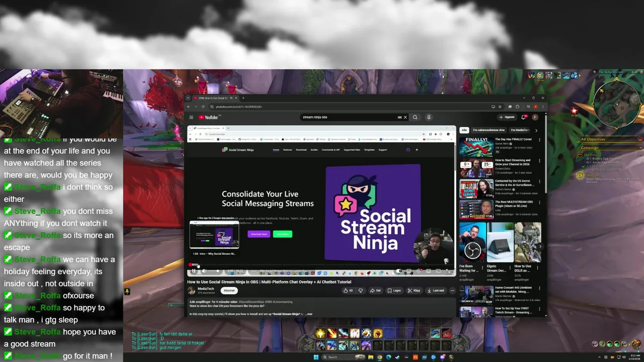The width and height of the screenshot is (644, 362).
Task: Open The Day Has FINALLY Come video thumbnail
Action: [476, 147]
